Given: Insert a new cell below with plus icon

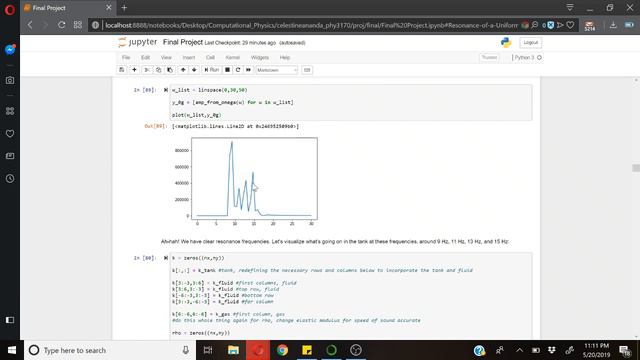Looking at the screenshot, I should (x=134, y=70).
